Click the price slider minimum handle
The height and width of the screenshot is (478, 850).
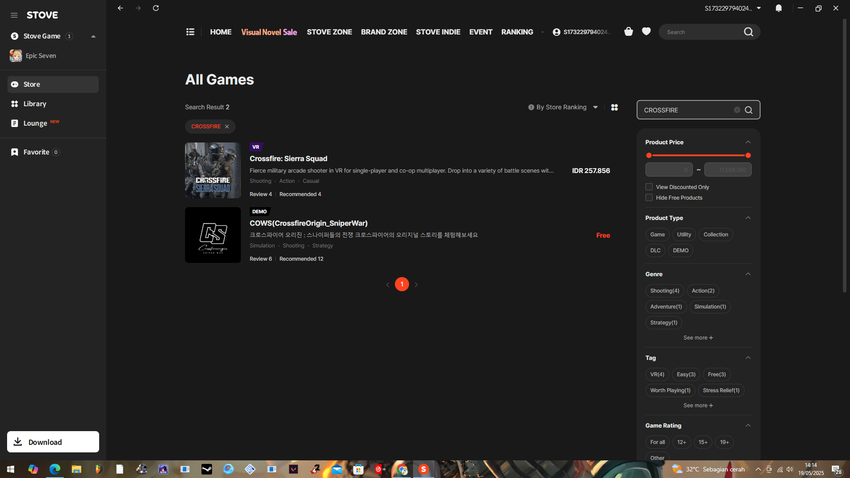pyautogui.click(x=649, y=156)
